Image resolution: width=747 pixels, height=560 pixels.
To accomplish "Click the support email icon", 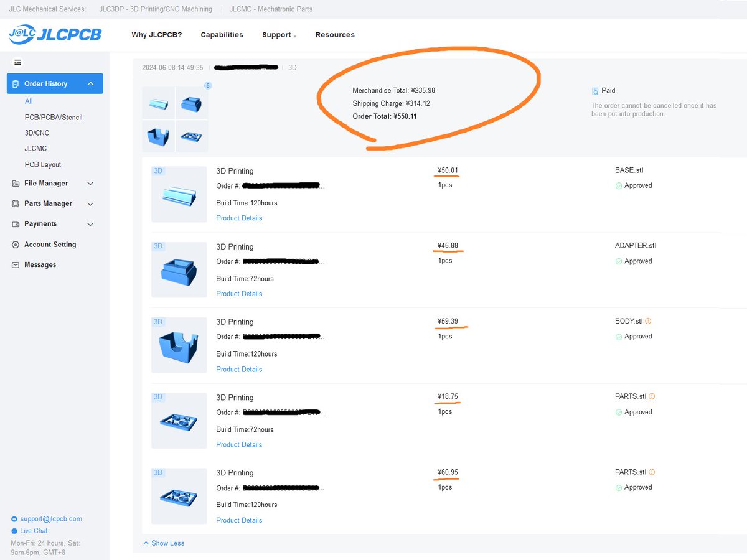I will click(x=14, y=519).
